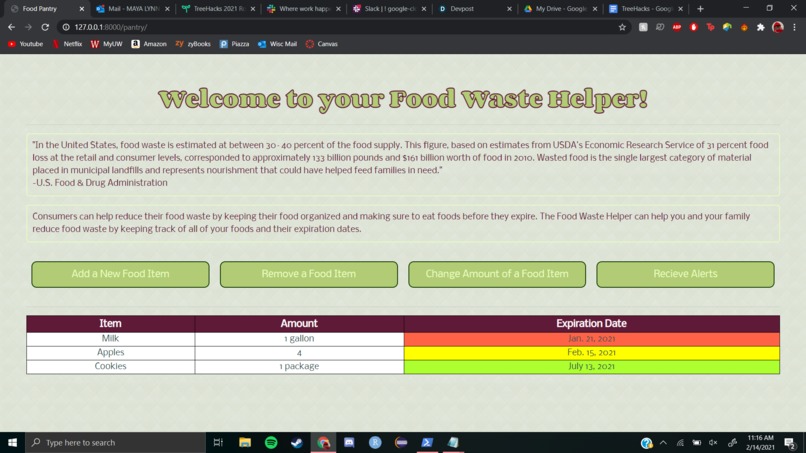Reload the pantry page
Viewport: 806px width, 453px height.
coord(45,27)
